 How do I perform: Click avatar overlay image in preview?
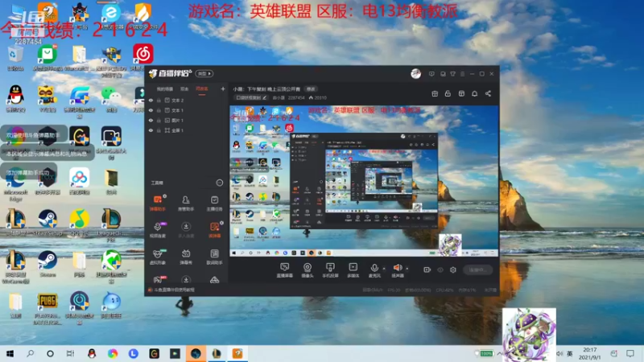point(450,245)
